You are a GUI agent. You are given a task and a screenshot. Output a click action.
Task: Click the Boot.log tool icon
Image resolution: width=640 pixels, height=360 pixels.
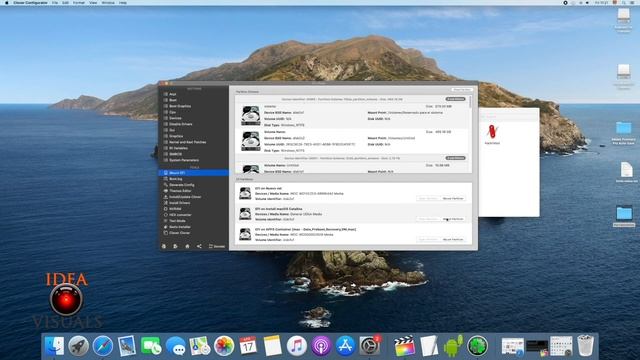[166, 179]
